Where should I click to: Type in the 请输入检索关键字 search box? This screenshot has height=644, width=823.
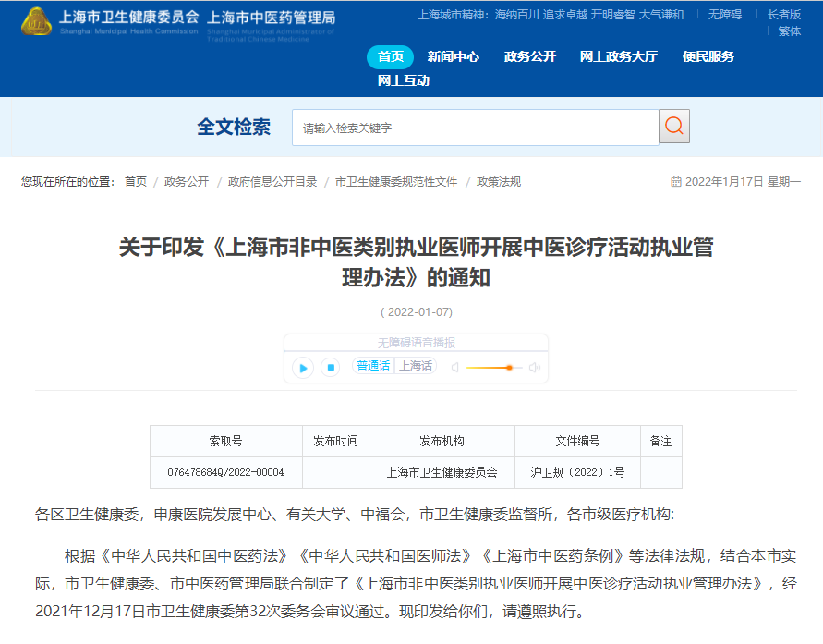click(x=475, y=128)
